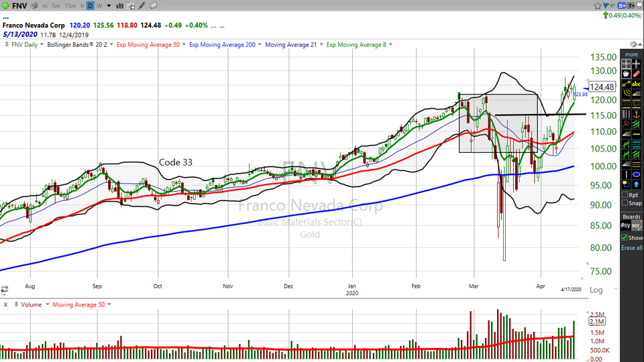Click the add indicator icon
This screenshot has width=644, height=362.
coord(131,6)
